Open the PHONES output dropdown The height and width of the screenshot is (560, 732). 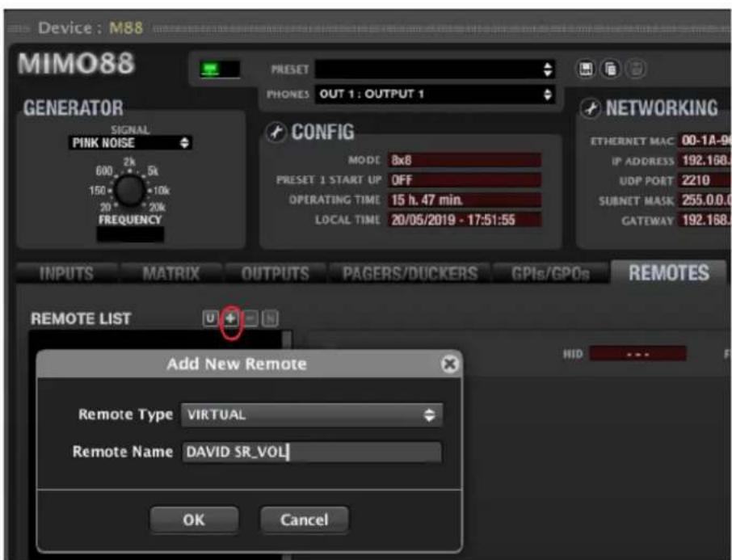[435, 95]
